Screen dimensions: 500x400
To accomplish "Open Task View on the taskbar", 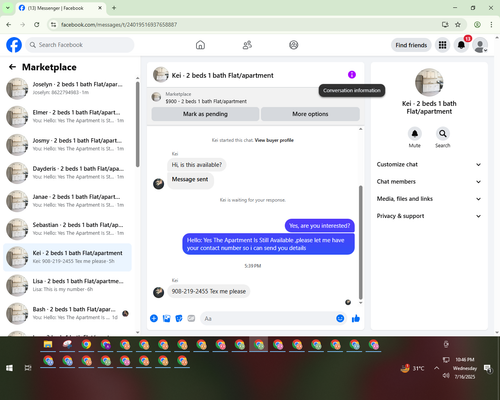I will tap(28, 368).
